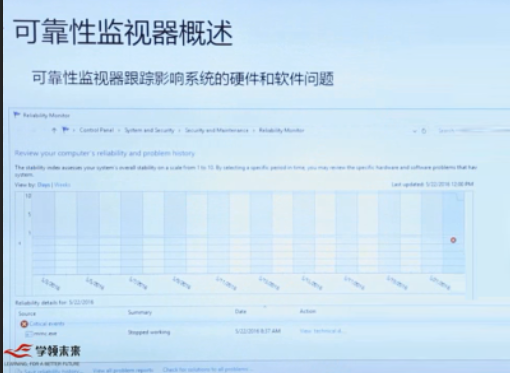Open the address bar history dropdown
510x373 pixels.
coord(415,131)
